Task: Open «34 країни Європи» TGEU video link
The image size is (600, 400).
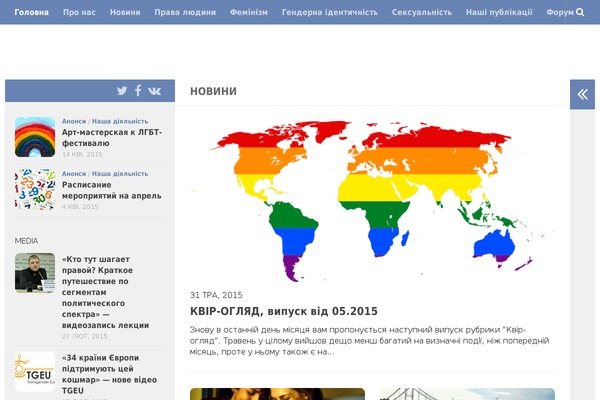Action: tap(109, 374)
